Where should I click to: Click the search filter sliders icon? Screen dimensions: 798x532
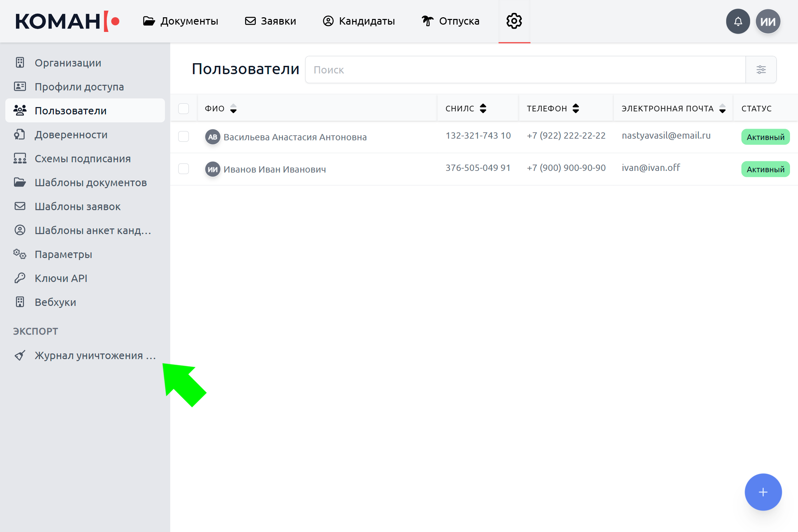pos(761,69)
